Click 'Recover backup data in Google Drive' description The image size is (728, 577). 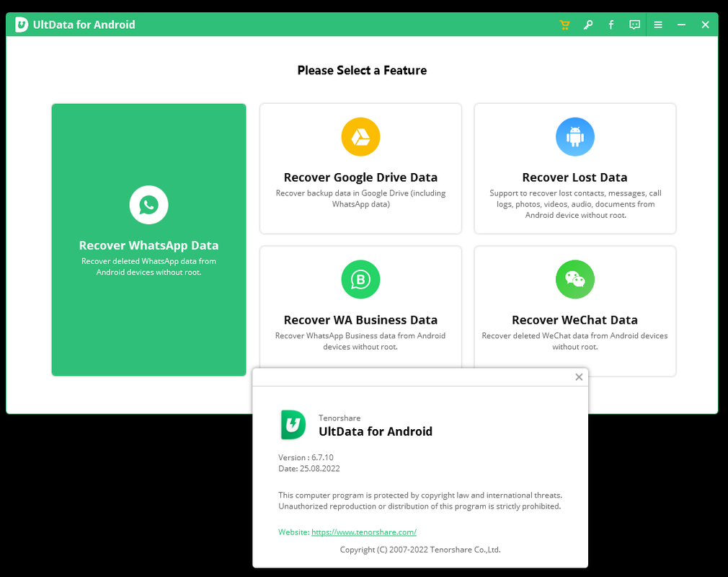pos(360,199)
